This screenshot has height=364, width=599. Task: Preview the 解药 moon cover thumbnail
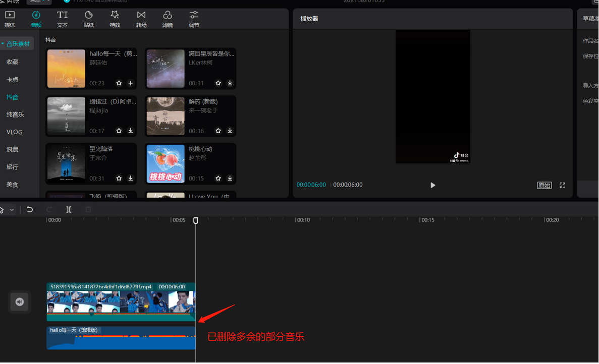tap(166, 116)
